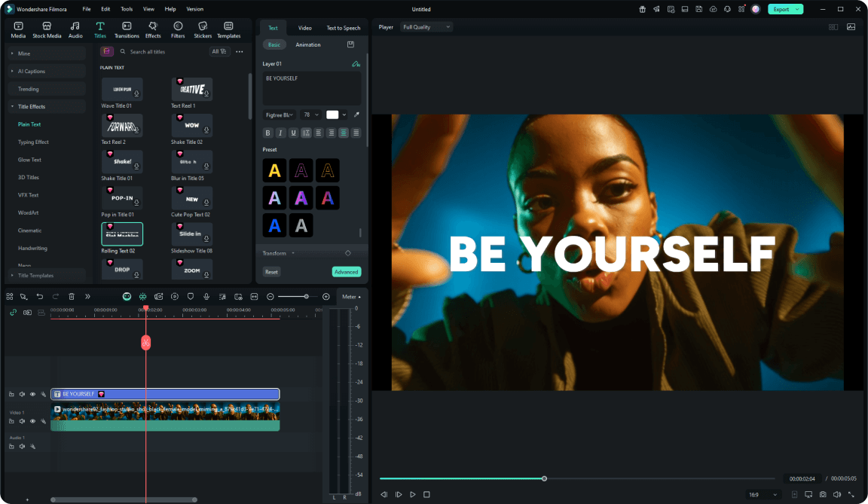
Task: Zoom in the timeline with plus icon
Action: click(326, 297)
